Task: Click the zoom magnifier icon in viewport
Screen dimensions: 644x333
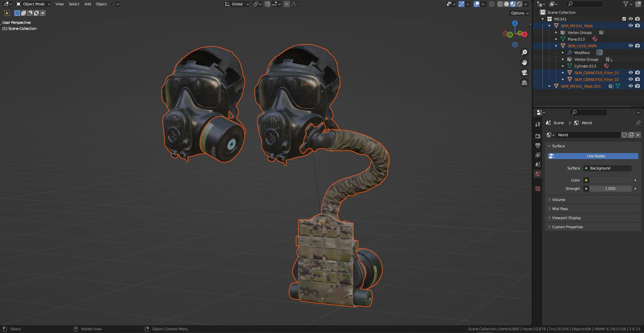Action: tap(525, 53)
